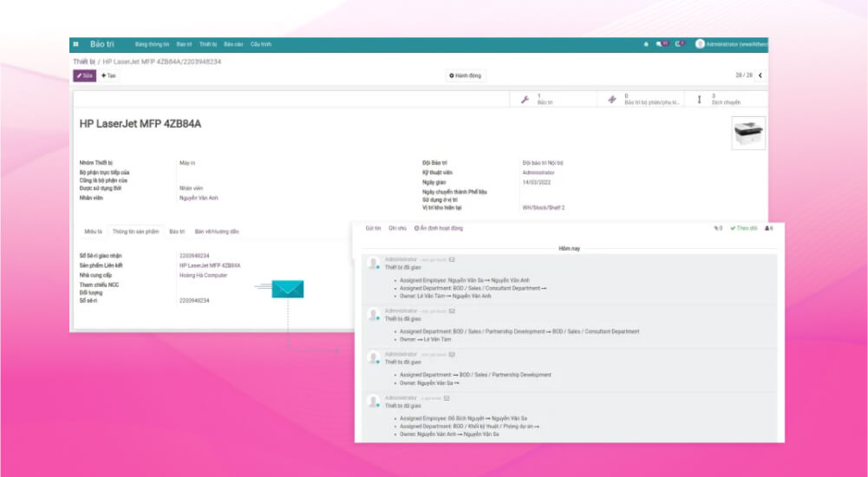Click message line Owner: → Lê Văn Tám
The image size is (868, 477).
pyautogui.click(x=425, y=339)
